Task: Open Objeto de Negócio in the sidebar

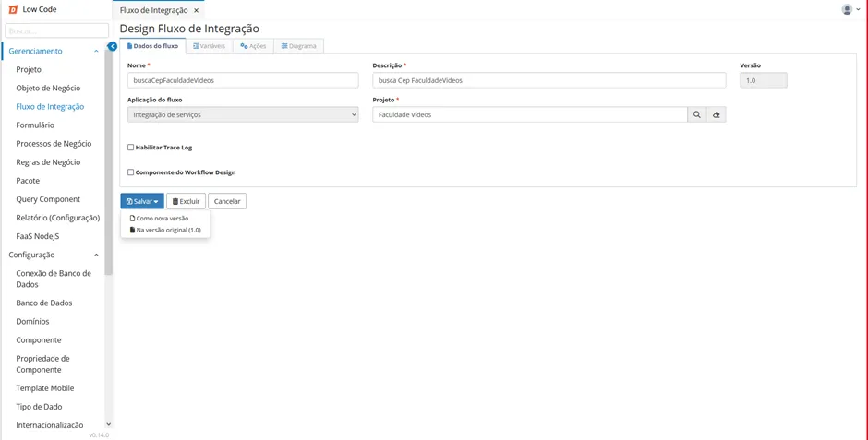Action: (48, 88)
